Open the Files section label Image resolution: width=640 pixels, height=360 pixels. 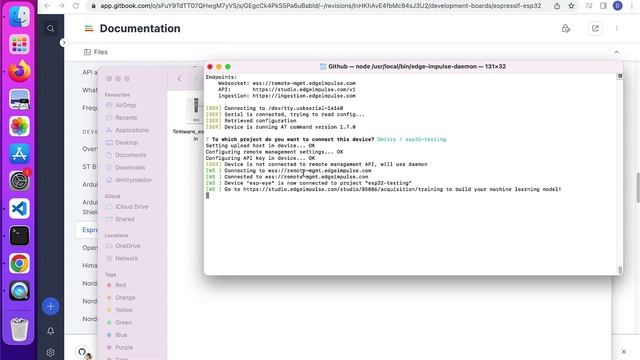[x=96, y=52]
